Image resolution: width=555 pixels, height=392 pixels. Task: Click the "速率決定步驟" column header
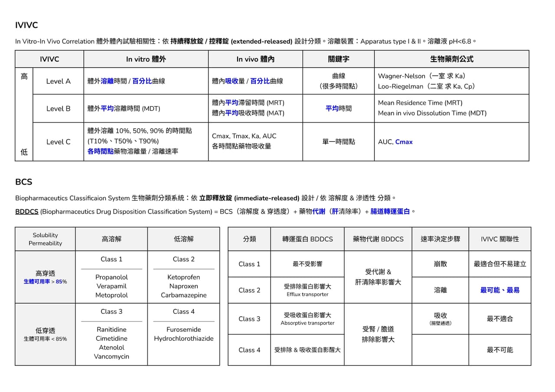pyautogui.click(x=440, y=239)
